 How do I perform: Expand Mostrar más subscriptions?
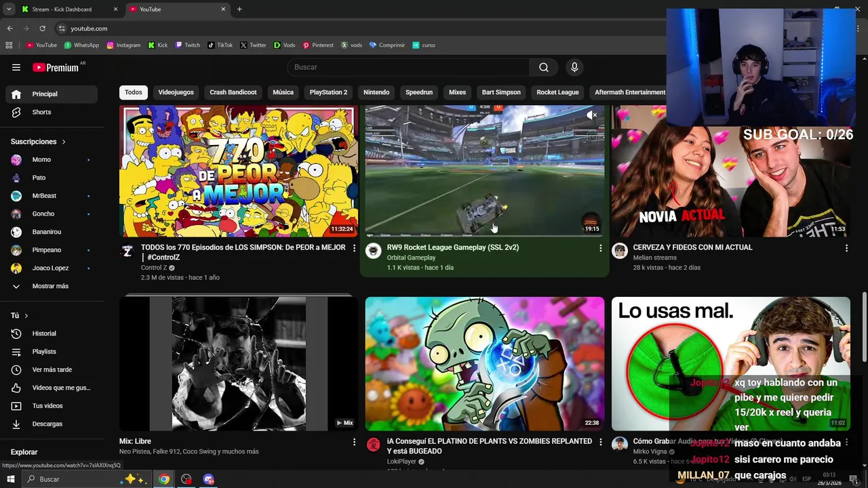(52, 286)
